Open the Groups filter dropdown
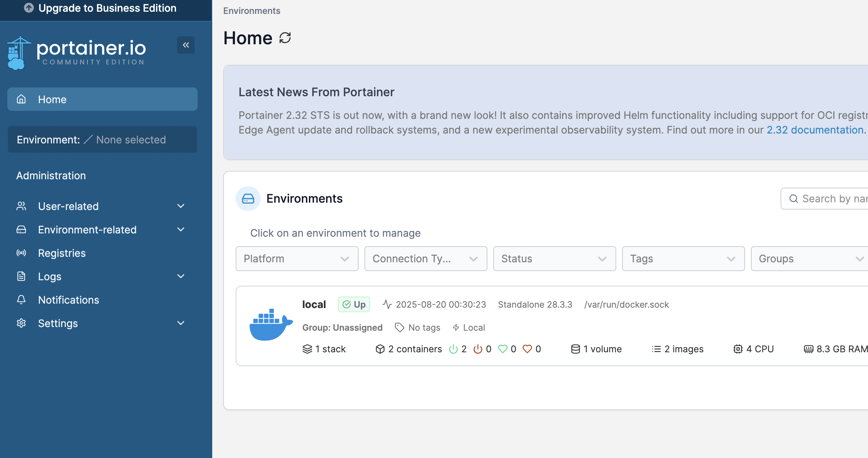The image size is (868, 458). click(809, 259)
